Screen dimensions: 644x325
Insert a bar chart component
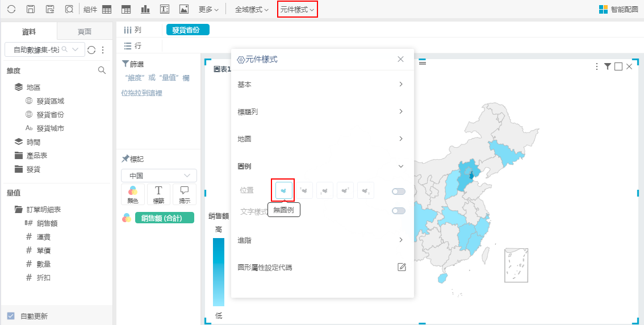pyautogui.click(x=145, y=9)
